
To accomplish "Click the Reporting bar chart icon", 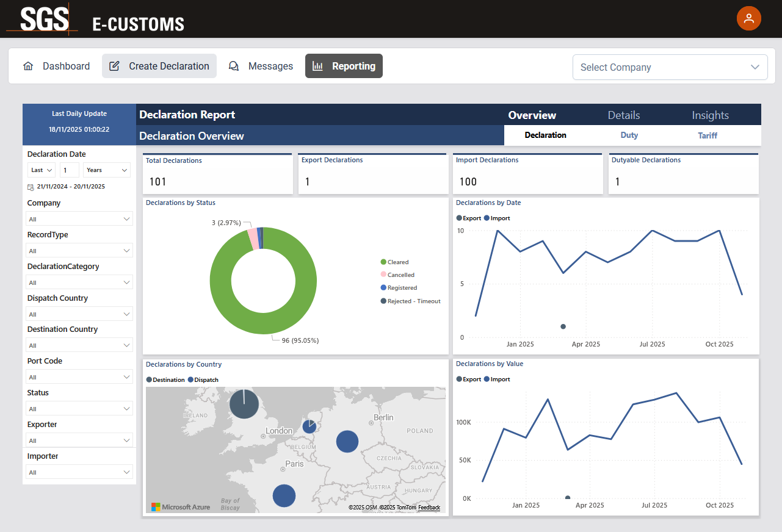I will click(x=318, y=66).
